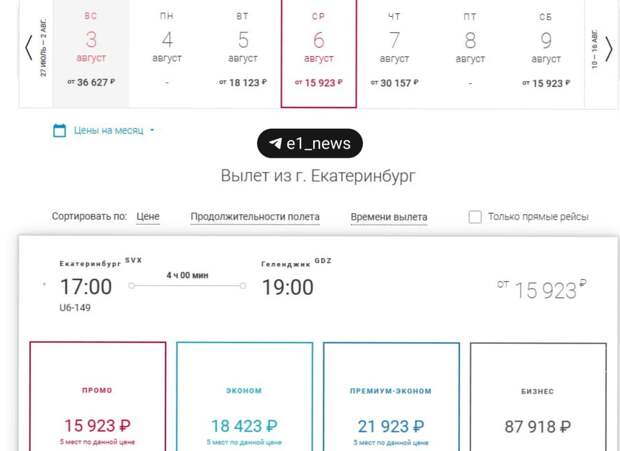The height and width of the screenshot is (451, 620).
Task: Sort by Продолжительности полета
Action: [255, 217]
